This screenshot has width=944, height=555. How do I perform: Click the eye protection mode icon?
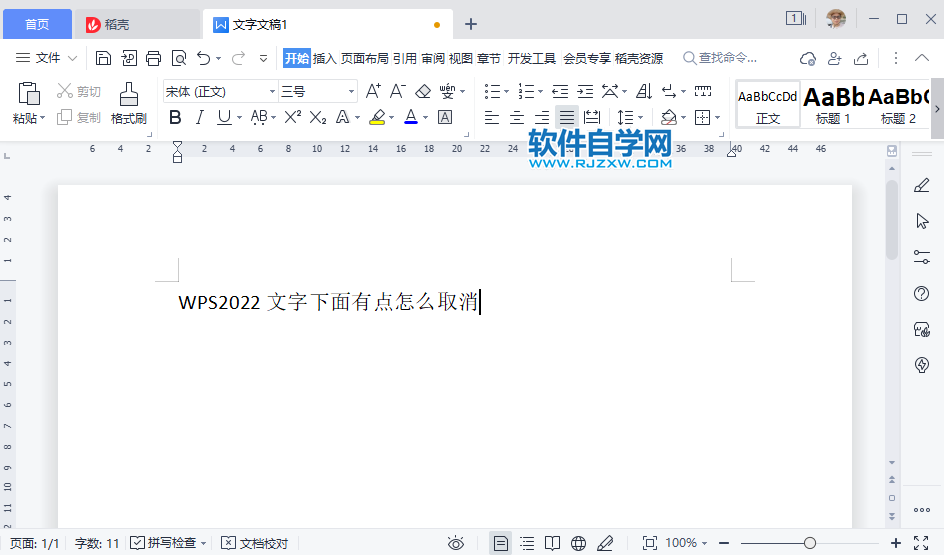[456, 543]
